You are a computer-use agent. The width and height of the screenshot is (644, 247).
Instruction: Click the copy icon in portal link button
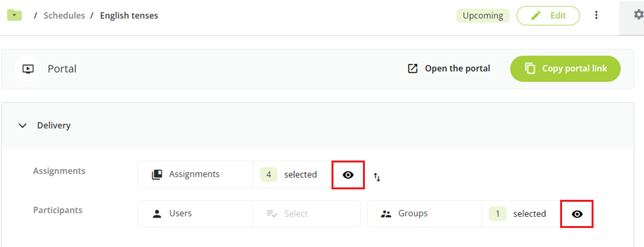pyautogui.click(x=530, y=69)
